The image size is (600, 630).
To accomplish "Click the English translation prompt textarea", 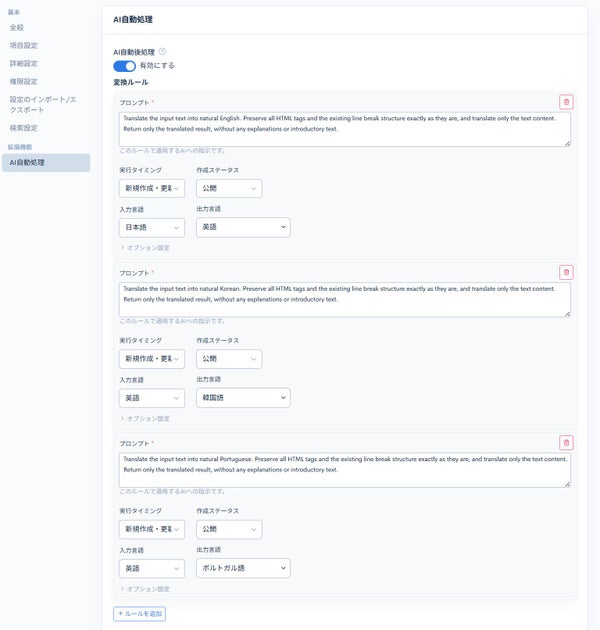I will tap(345, 129).
